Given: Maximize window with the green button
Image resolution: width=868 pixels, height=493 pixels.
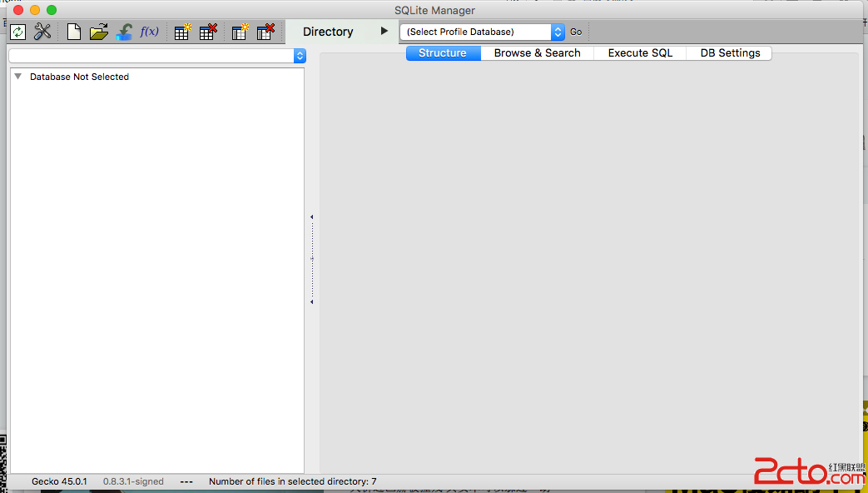Looking at the screenshot, I should 52,10.
